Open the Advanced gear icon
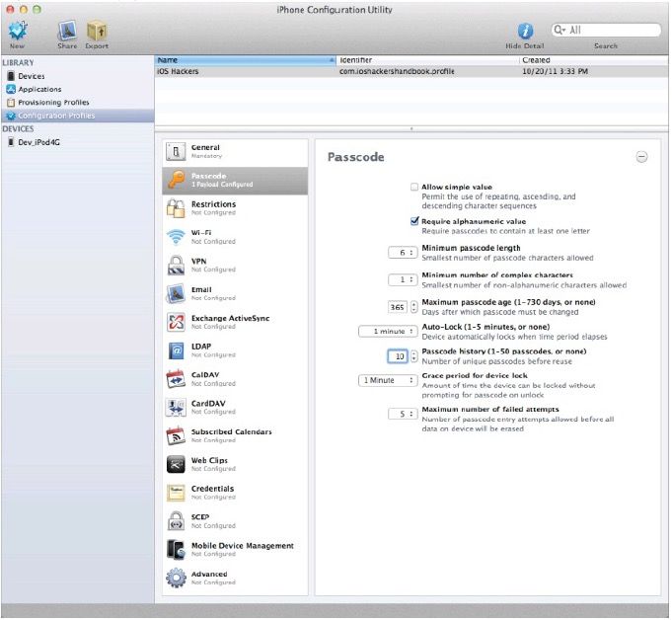 176,578
